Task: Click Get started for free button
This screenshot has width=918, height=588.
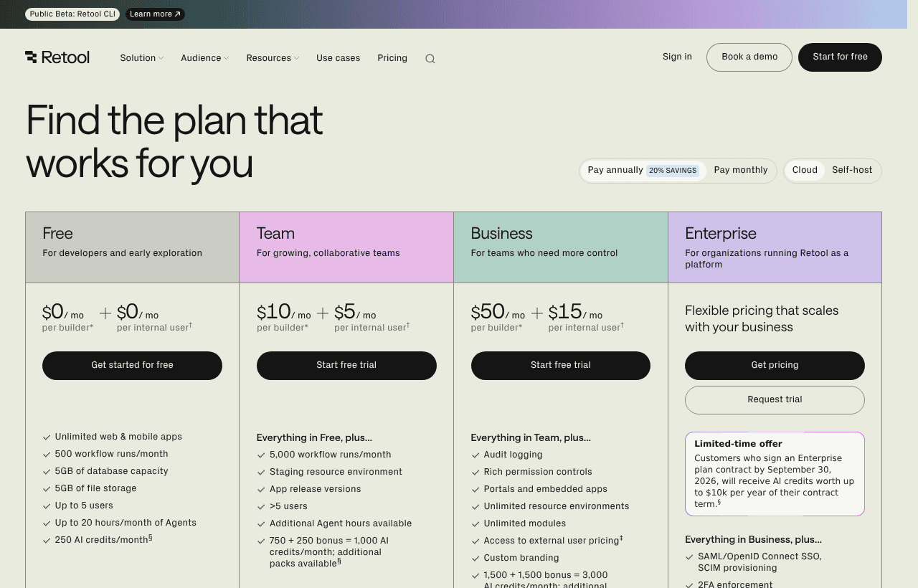Action: (132, 366)
